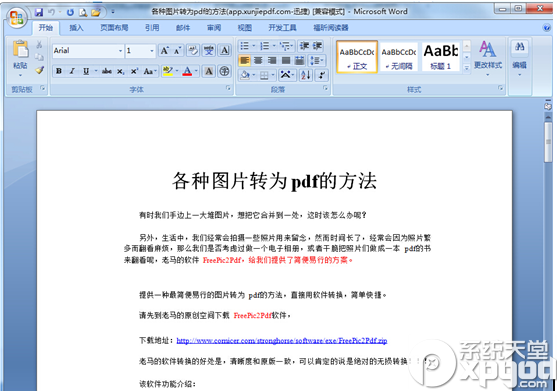
Task: Open the FreePic2Pdf.zip download link
Action: (282, 341)
